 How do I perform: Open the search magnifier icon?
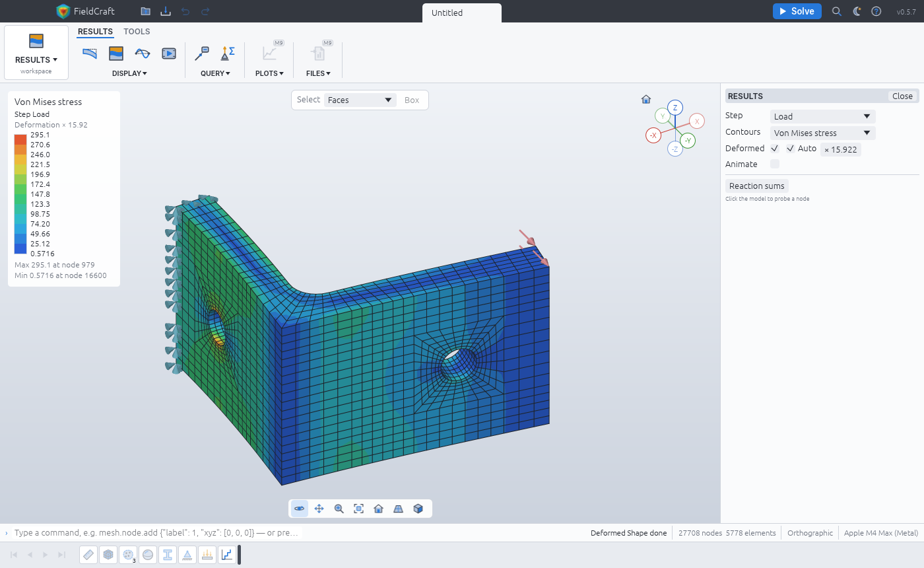(x=837, y=11)
